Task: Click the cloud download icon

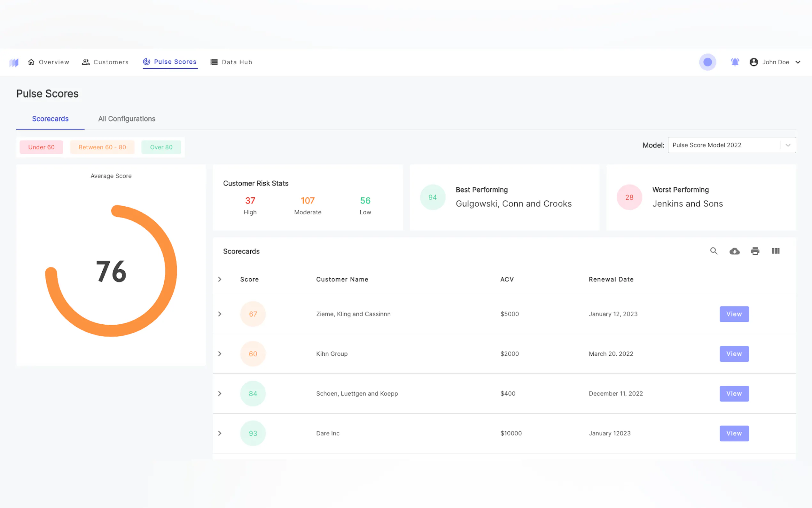Action: [734, 251]
